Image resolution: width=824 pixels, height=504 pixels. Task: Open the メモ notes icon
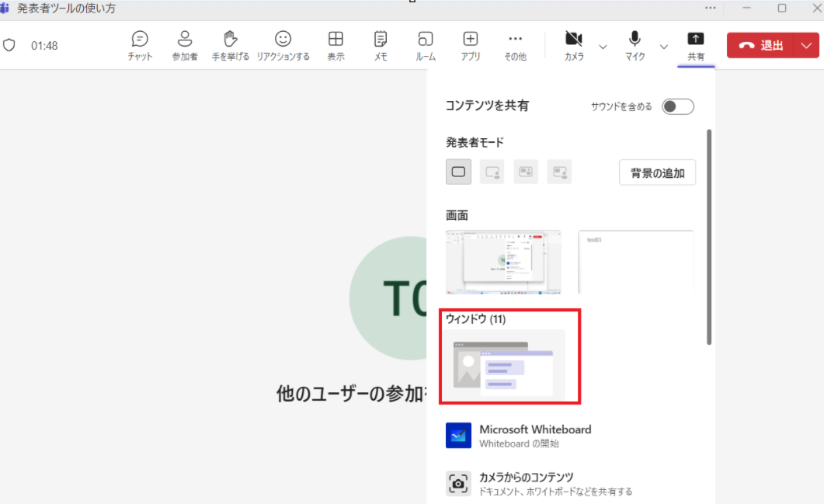(x=381, y=45)
